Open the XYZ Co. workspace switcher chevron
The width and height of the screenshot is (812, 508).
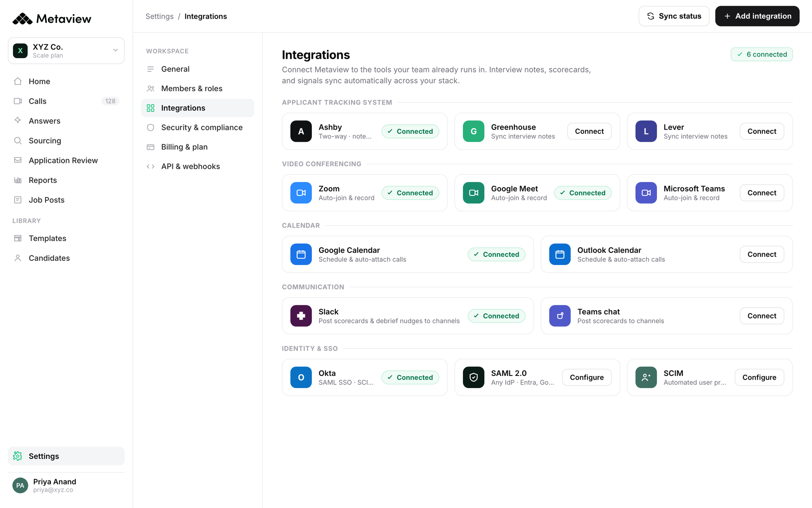[115, 50]
